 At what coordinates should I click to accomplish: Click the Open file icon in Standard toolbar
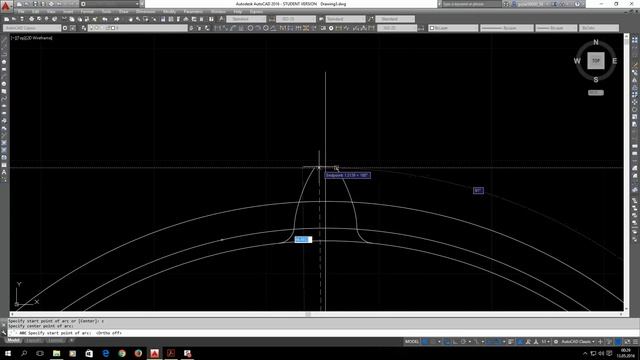14,19
